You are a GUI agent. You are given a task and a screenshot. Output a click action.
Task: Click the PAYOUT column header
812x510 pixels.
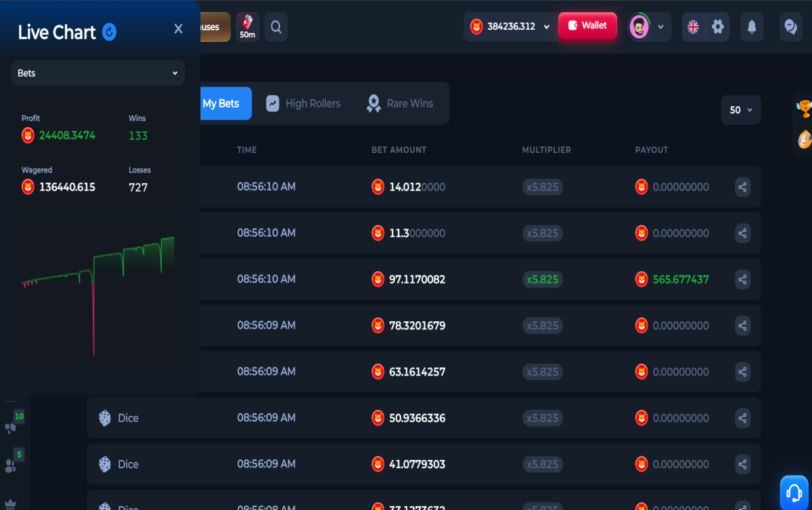pyautogui.click(x=652, y=149)
